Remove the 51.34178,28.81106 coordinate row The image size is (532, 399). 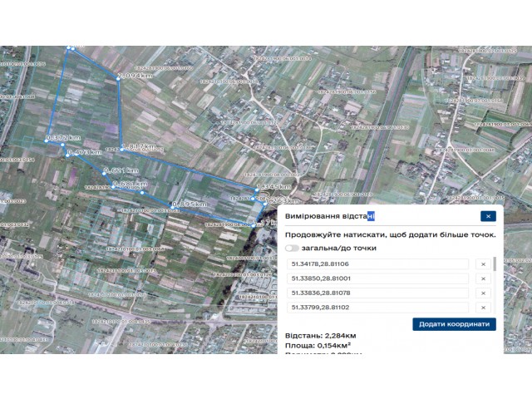pos(483,264)
